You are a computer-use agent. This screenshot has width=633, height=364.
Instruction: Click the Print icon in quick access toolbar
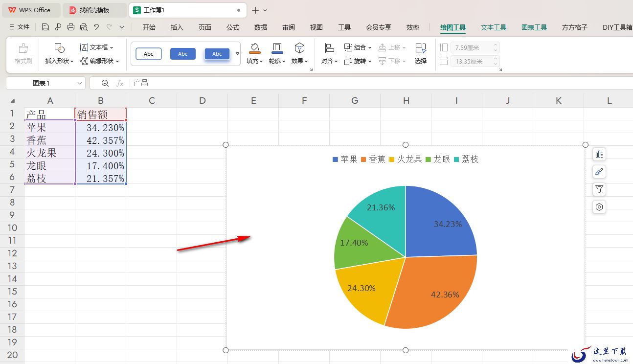click(71, 27)
